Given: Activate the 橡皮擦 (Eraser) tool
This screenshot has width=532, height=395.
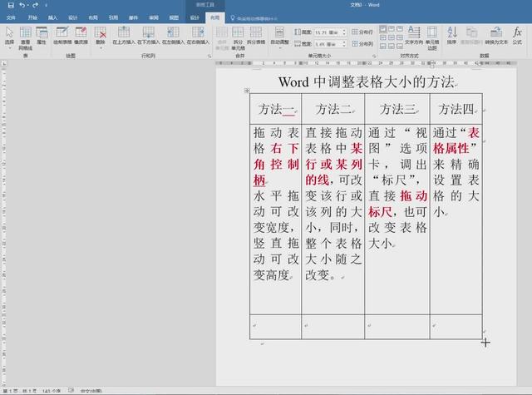Looking at the screenshot, I should [81, 36].
